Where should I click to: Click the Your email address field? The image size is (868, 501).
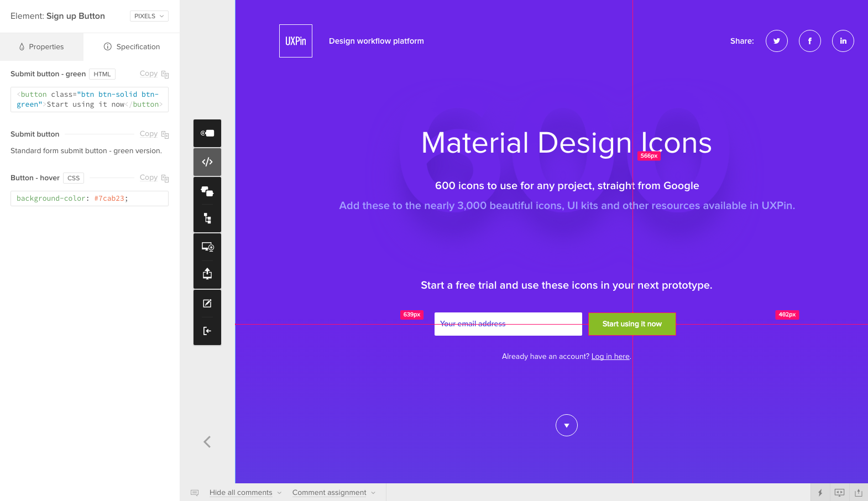tap(508, 324)
